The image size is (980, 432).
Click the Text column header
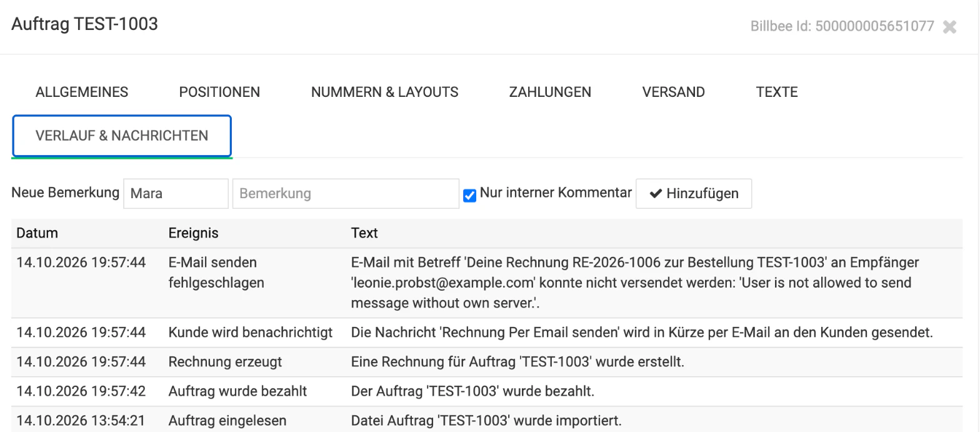pyautogui.click(x=364, y=233)
